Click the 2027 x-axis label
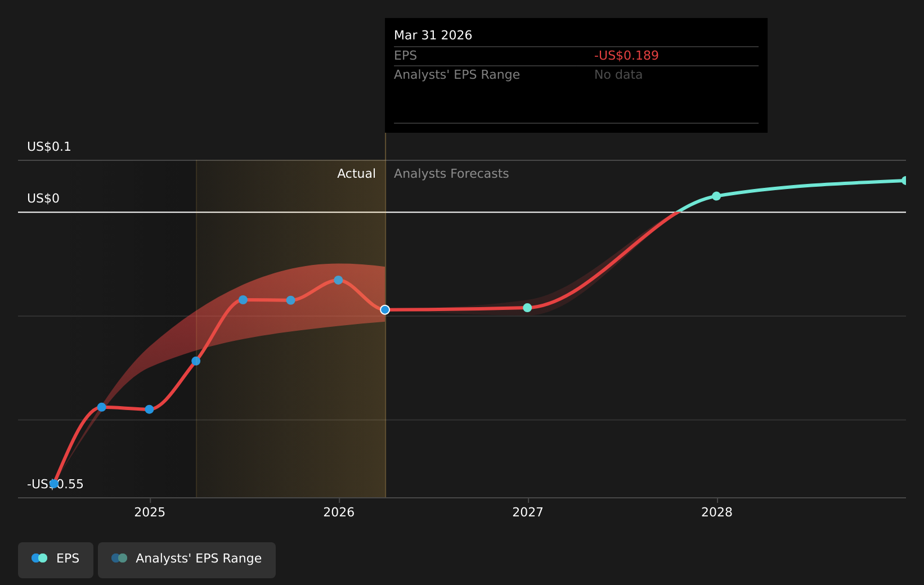 tap(528, 512)
